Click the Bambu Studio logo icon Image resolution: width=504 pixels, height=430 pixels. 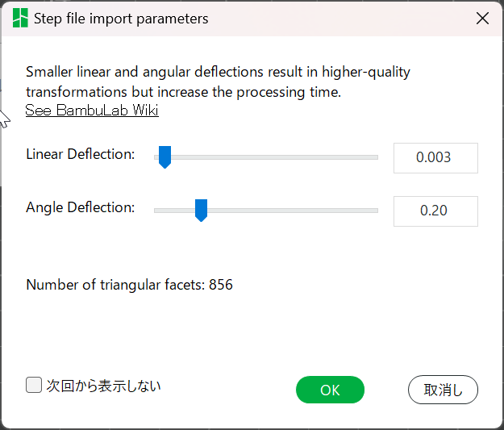(20, 19)
